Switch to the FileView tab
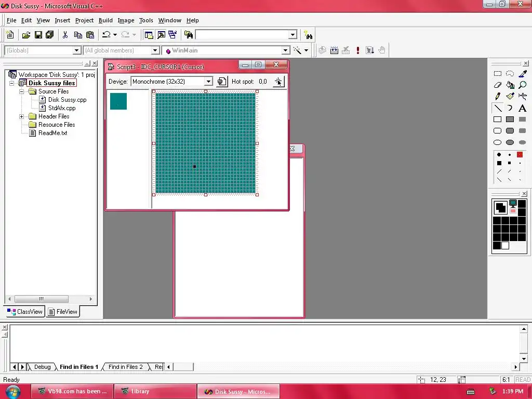Screen dimensions: 532x399 click(63, 312)
